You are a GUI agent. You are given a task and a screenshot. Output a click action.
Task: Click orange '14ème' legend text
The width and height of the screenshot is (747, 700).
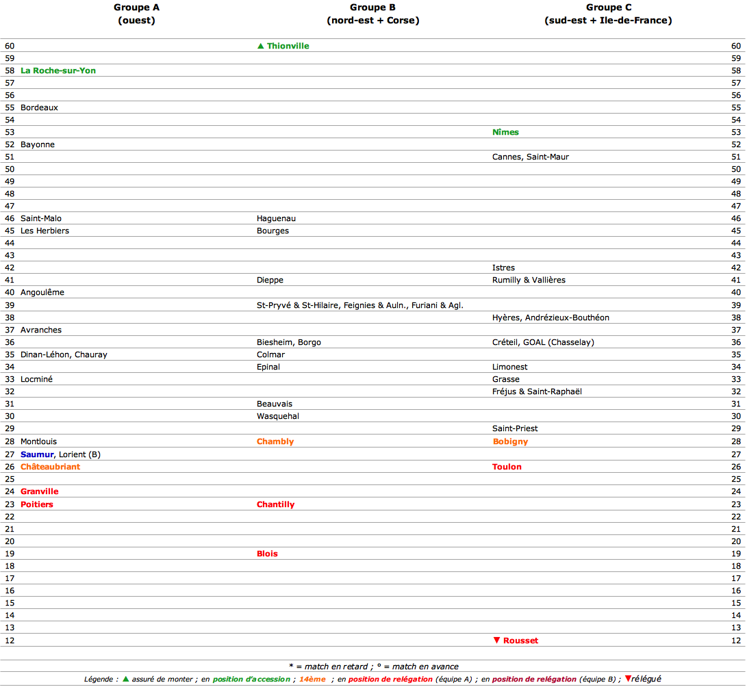pyautogui.click(x=312, y=679)
